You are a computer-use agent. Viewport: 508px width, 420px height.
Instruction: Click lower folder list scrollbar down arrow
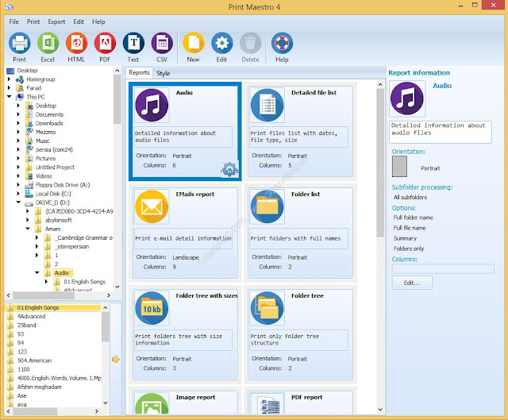tap(105, 403)
